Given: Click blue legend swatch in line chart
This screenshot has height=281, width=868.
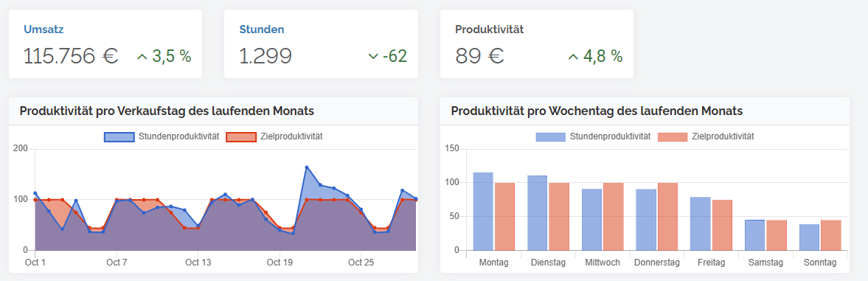Looking at the screenshot, I should pos(119,136).
